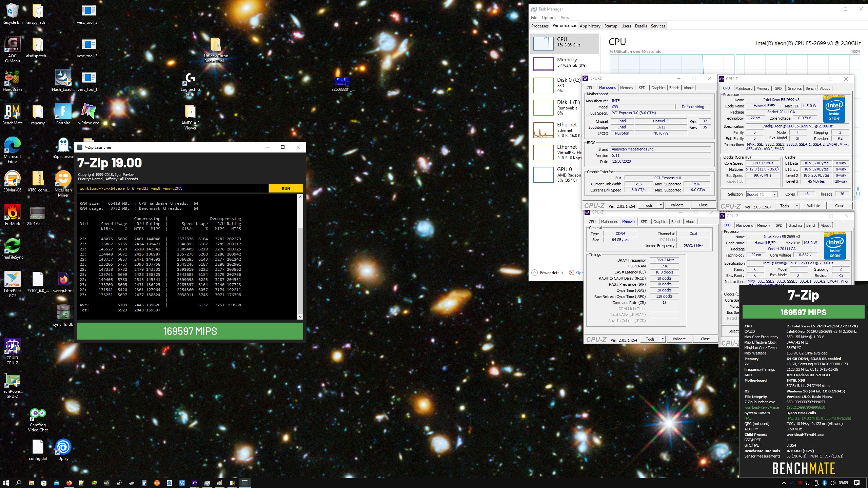
Task: Open the Logitech G HUB desktop icon
Action: (x=191, y=83)
